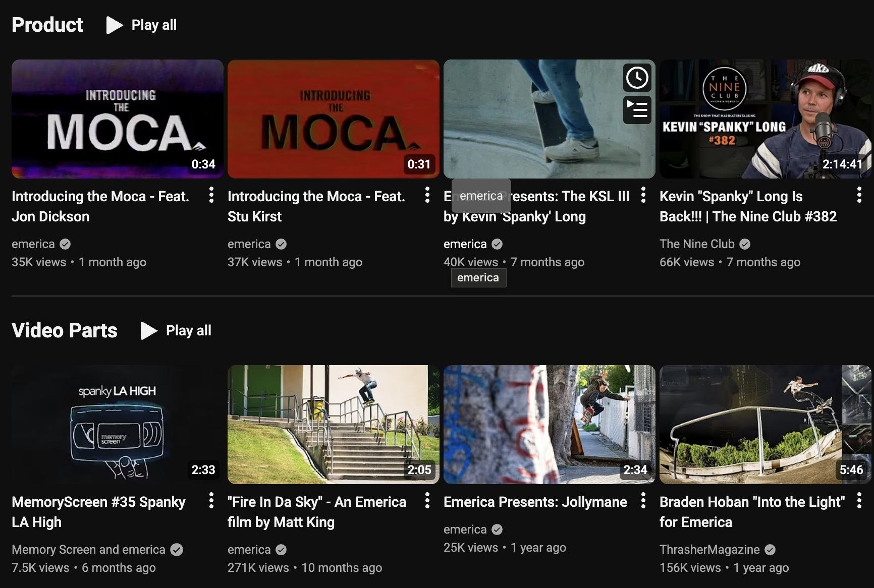
Task: Open the Braden Hoban 5:46 thumbnail
Action: (766, 425)
